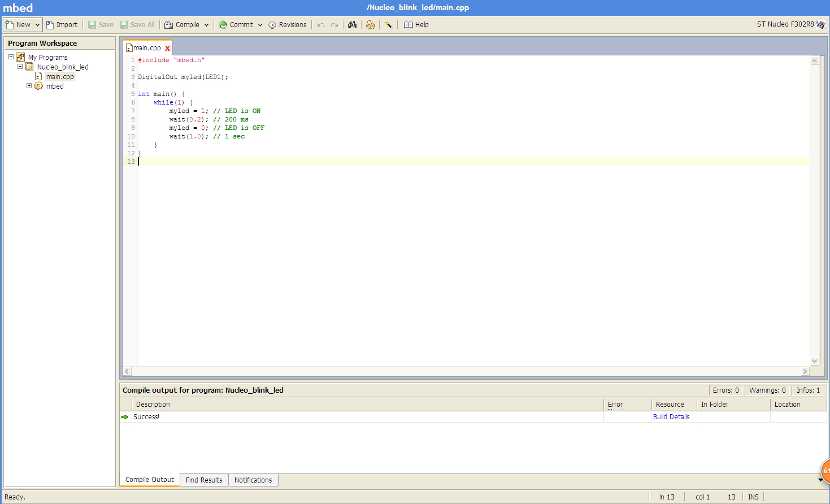
Task: Click the mbed logo
Action: click(18, 8)
